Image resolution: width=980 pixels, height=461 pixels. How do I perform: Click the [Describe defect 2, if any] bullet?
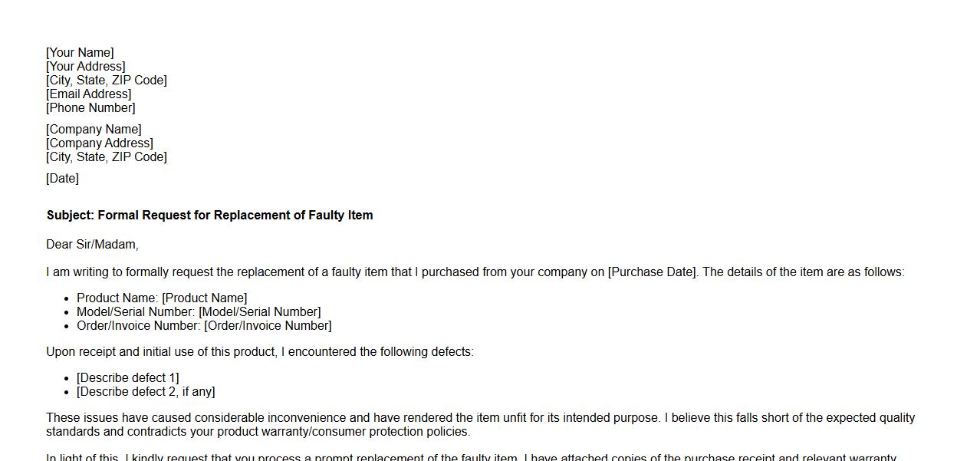point(146,392)
